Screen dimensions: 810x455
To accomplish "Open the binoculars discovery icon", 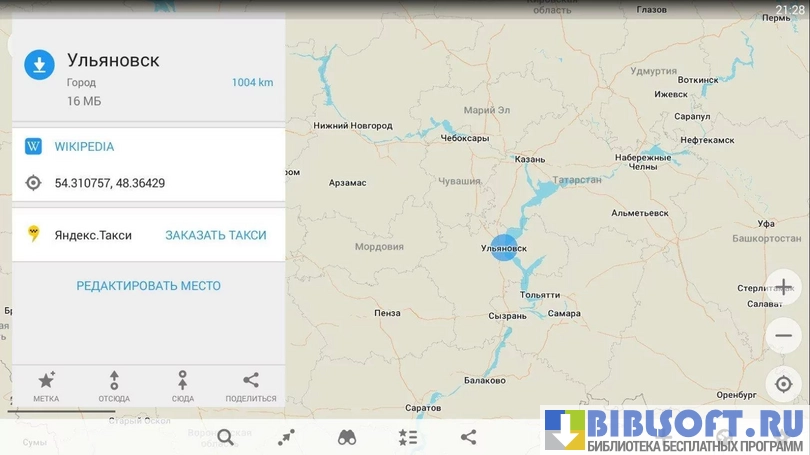I will 347,436.
